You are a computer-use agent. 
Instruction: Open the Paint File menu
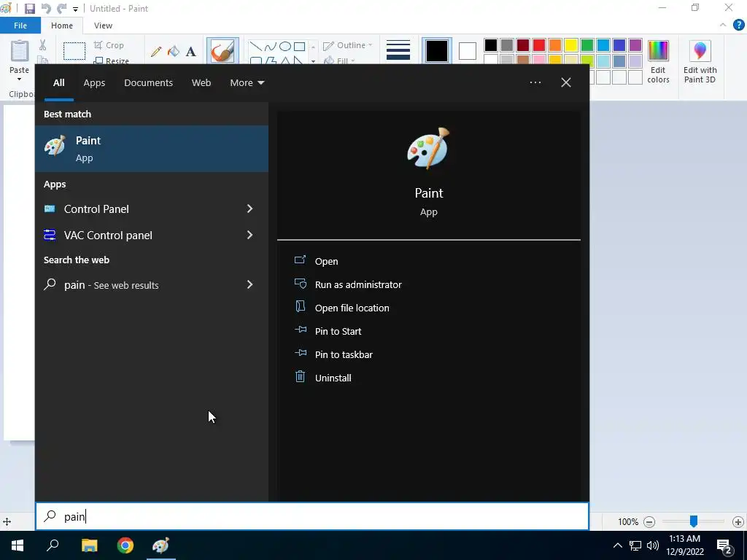[x=20, y=26]
